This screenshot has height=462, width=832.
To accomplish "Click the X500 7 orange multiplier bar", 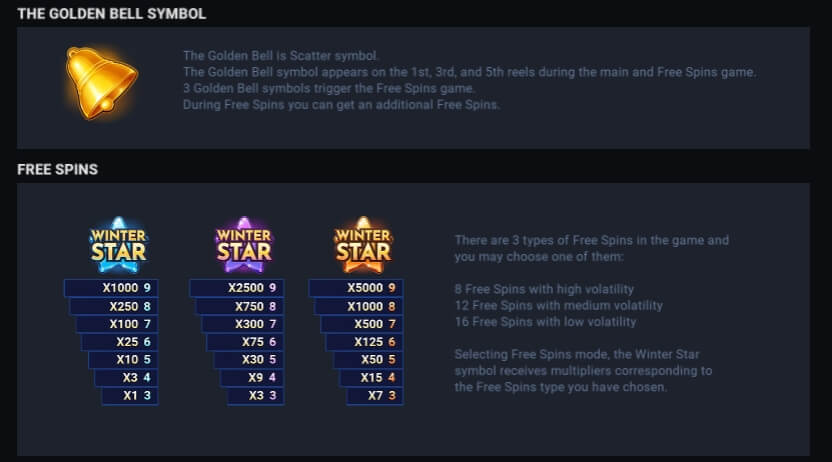I will 362,324.
